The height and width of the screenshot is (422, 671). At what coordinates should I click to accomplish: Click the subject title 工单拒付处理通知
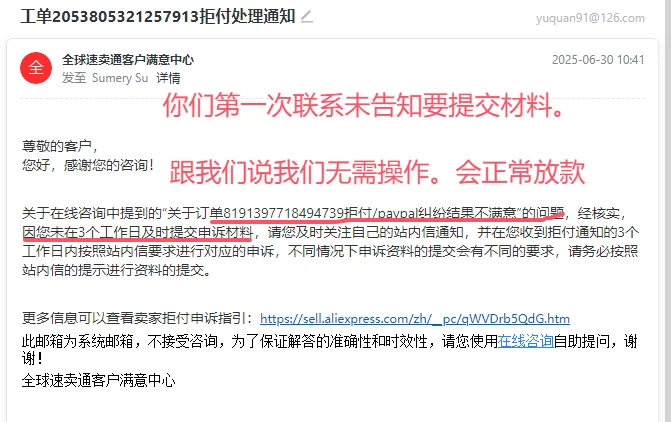157,16
